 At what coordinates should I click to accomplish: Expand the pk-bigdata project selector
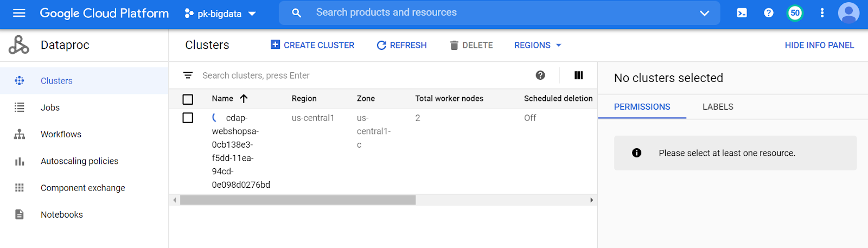pos(220,14)
